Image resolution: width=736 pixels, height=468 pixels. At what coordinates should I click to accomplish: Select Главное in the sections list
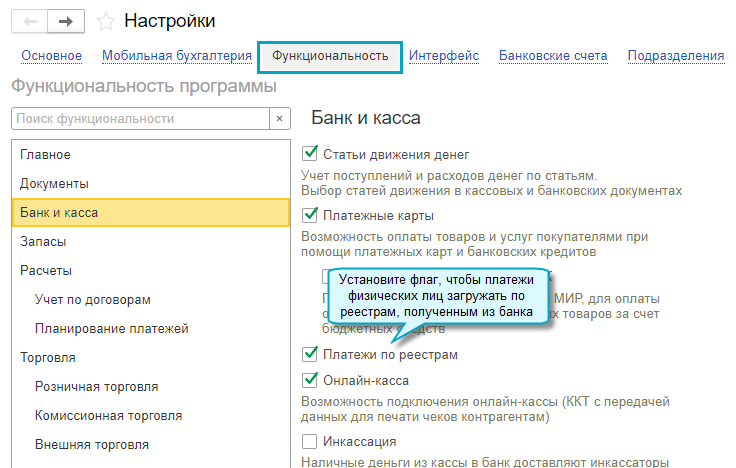tap(46, 155)
